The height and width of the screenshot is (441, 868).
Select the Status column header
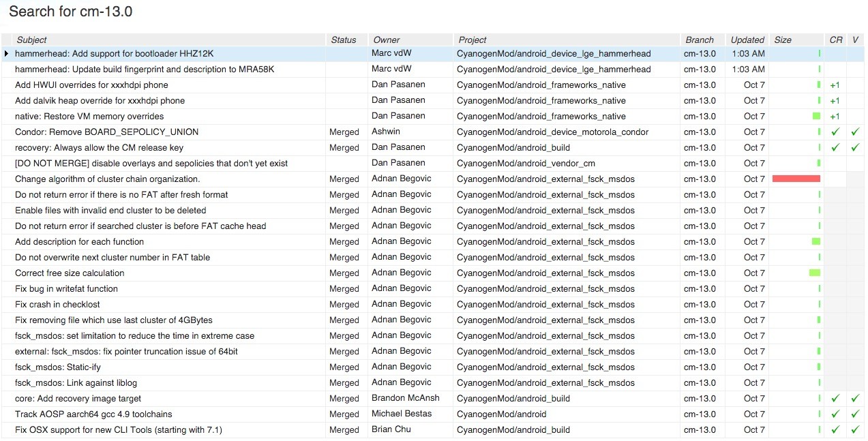tap(343, 40)
